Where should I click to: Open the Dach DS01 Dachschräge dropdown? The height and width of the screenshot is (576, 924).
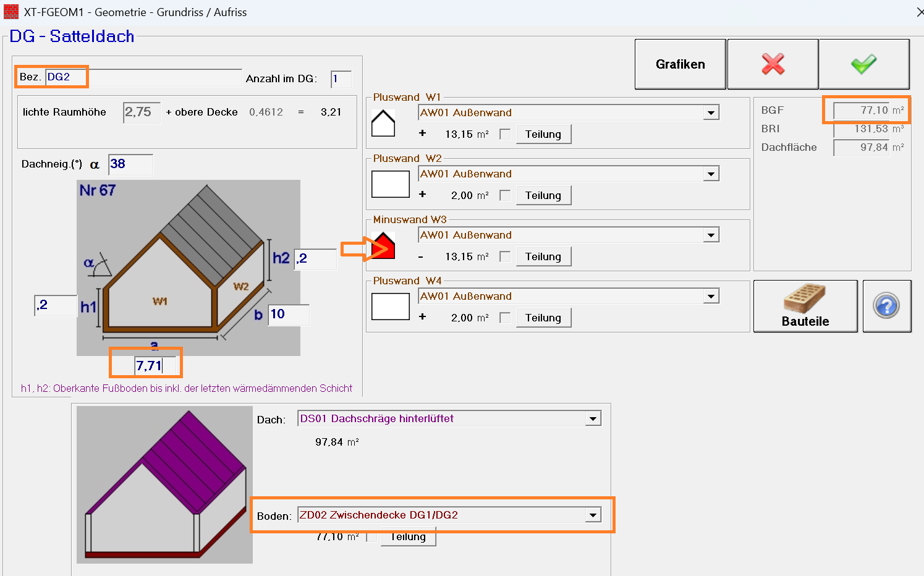(593, 419)
